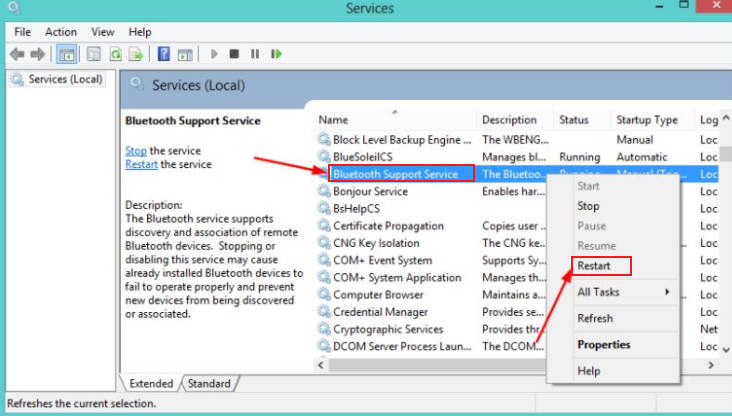Toggle the Show/Hide Action Pane icon
Screen dimensions: 732x416
coord(185,54)
